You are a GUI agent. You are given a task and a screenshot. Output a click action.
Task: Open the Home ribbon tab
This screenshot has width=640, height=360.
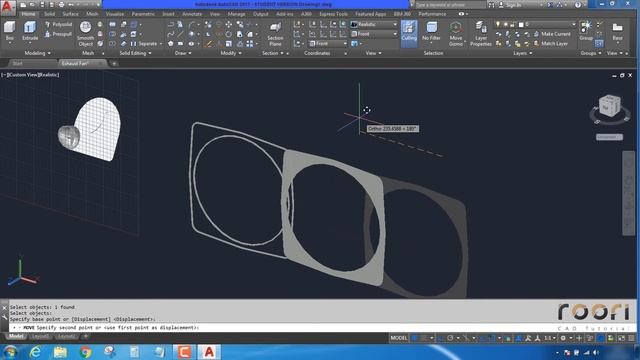tap(28, 14)
